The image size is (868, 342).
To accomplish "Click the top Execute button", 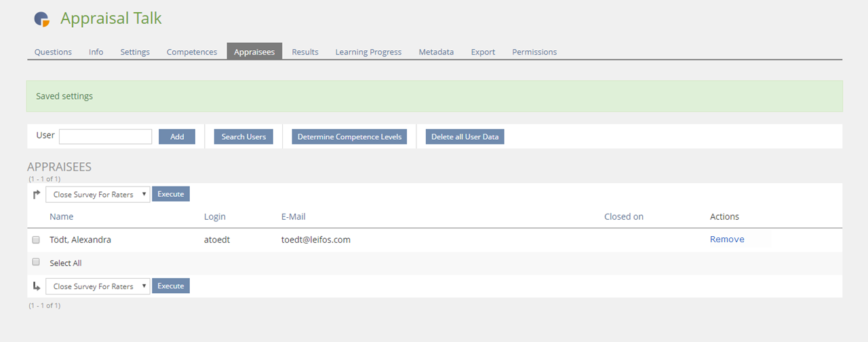I will click(x=171, y=194).
